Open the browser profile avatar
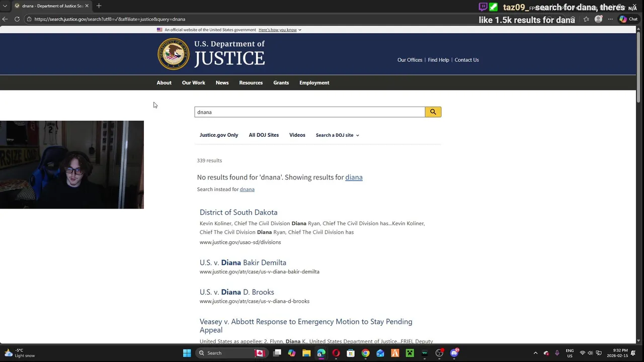This screenshot has width=644, height=362. pyautogui.click(x=598, y=19)
